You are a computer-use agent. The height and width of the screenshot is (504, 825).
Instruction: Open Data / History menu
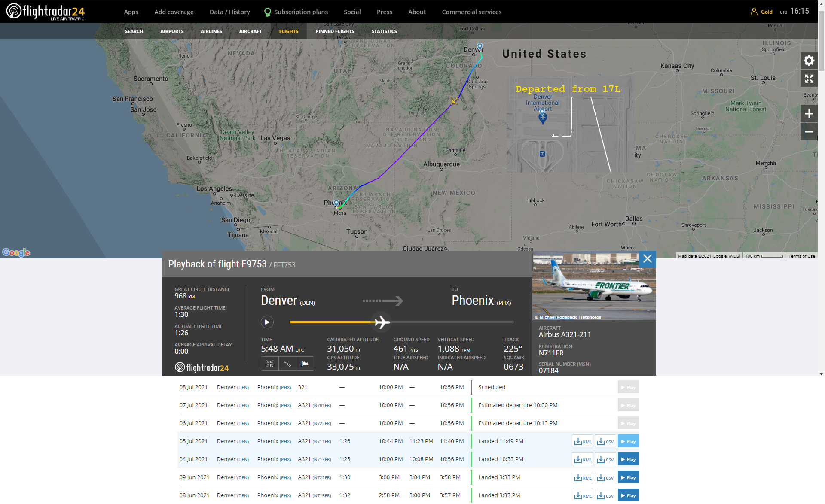coord(230,12)
